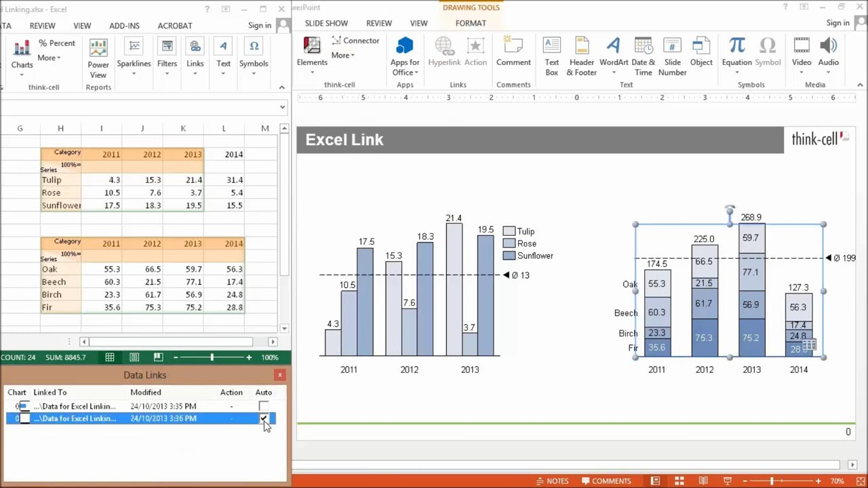
Task: Select column H header in Excel
Action: tap(60, 128)
